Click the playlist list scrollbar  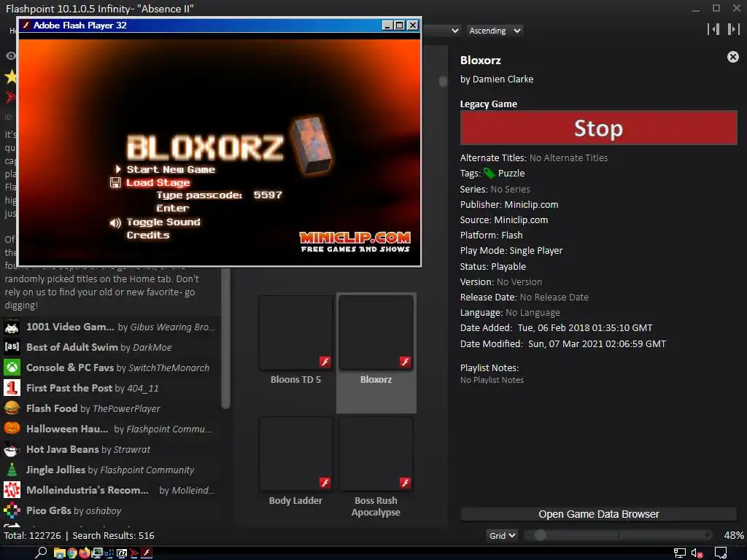(226, 338)
